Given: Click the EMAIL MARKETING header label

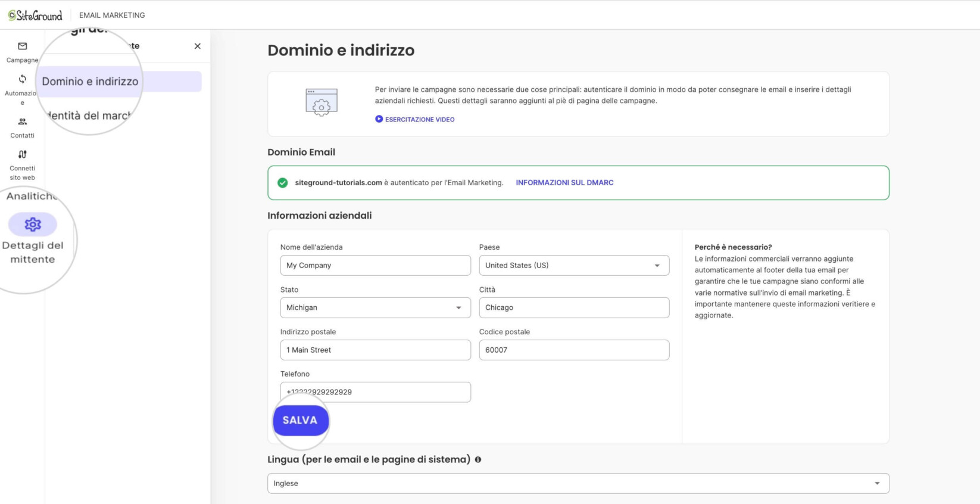Looking at the screenshot, I should 112,15.
